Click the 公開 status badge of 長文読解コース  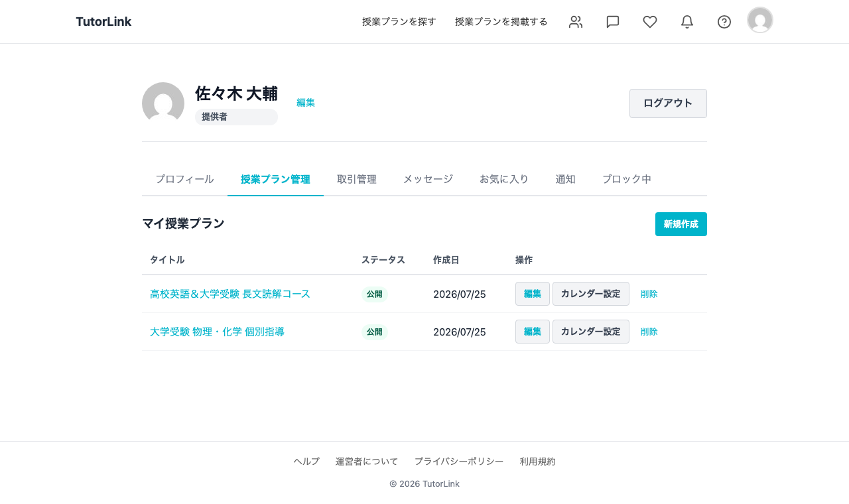375,294
